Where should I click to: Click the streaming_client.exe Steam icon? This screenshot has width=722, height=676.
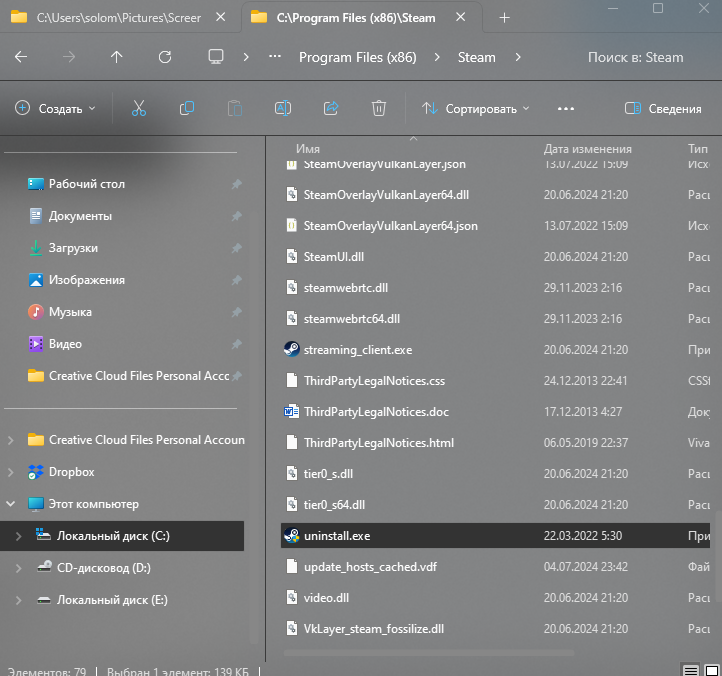pyautogui.click(x=291, y=350)
